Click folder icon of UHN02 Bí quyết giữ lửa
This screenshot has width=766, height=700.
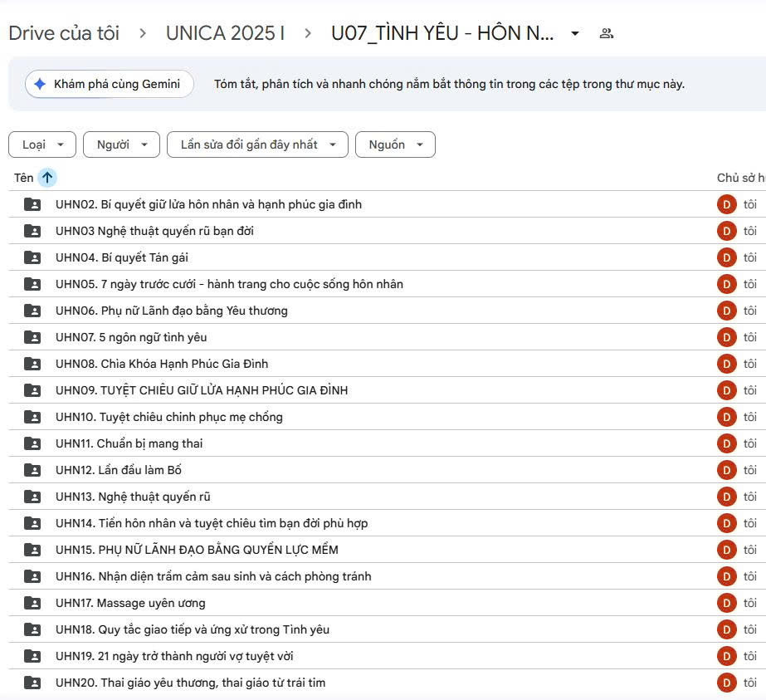[32, 204]
